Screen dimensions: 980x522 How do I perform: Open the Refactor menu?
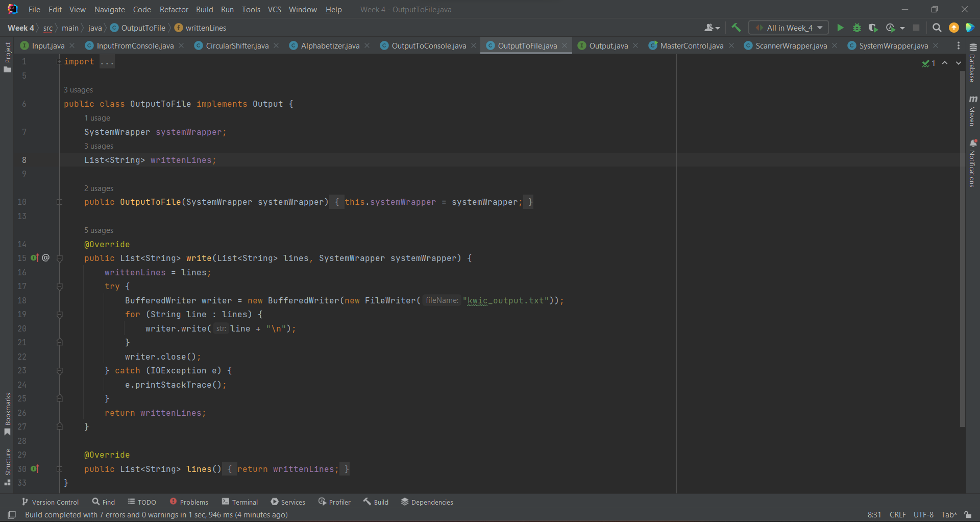pyautogui.click(x=174, y=9)
